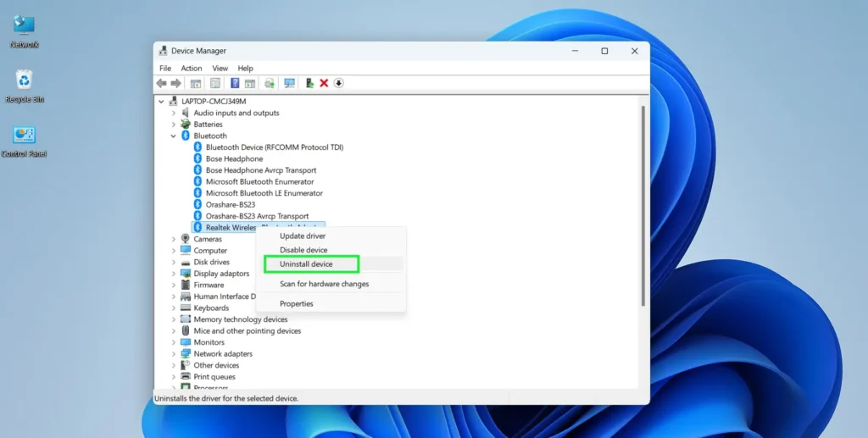
Task: Select the Recycle Bin desktop icon
Action: tap(24, 86)
